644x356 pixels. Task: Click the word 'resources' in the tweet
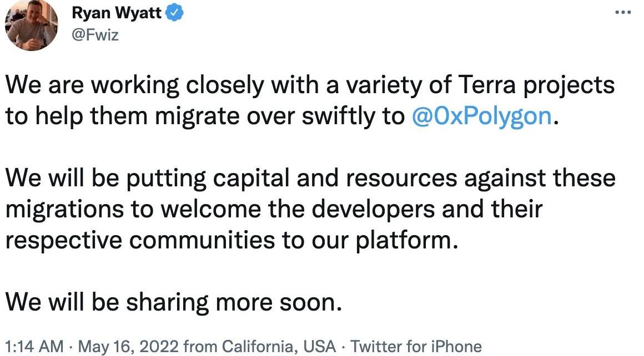[401, 179]
